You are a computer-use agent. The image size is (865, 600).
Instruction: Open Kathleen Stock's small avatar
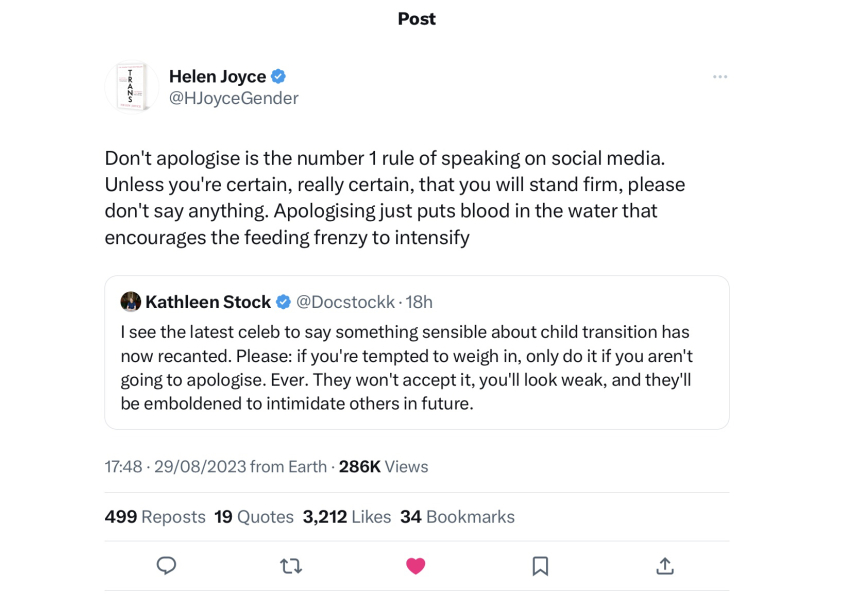130,302
